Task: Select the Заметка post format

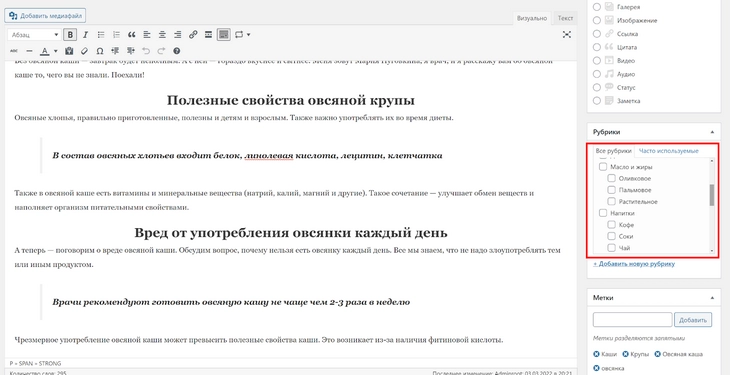Action: coord(597,101)
